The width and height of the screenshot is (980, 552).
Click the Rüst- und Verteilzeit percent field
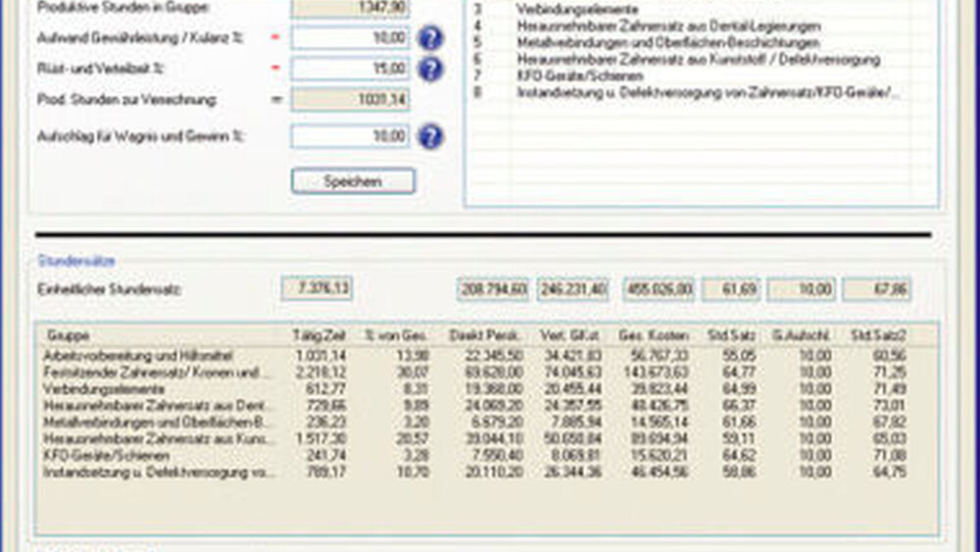(350, 69)
